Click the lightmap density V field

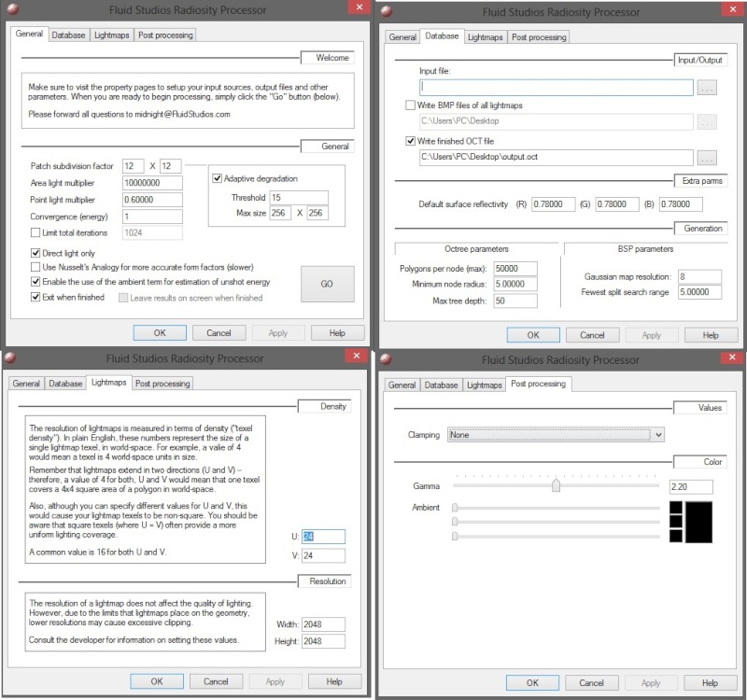(323, 555)
